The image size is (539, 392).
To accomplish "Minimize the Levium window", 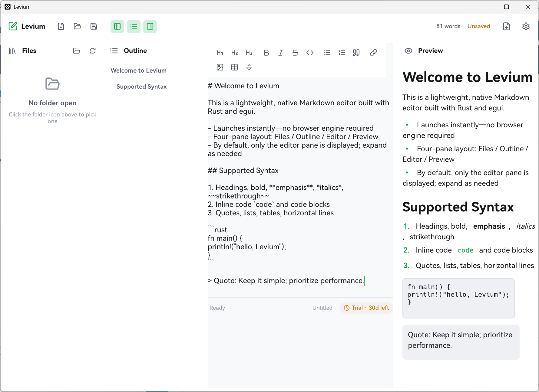I will [486, 7].
